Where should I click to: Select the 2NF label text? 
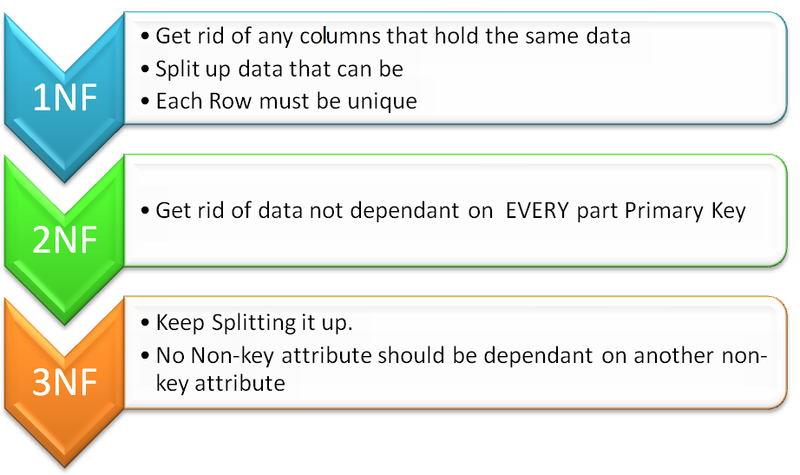65,239
